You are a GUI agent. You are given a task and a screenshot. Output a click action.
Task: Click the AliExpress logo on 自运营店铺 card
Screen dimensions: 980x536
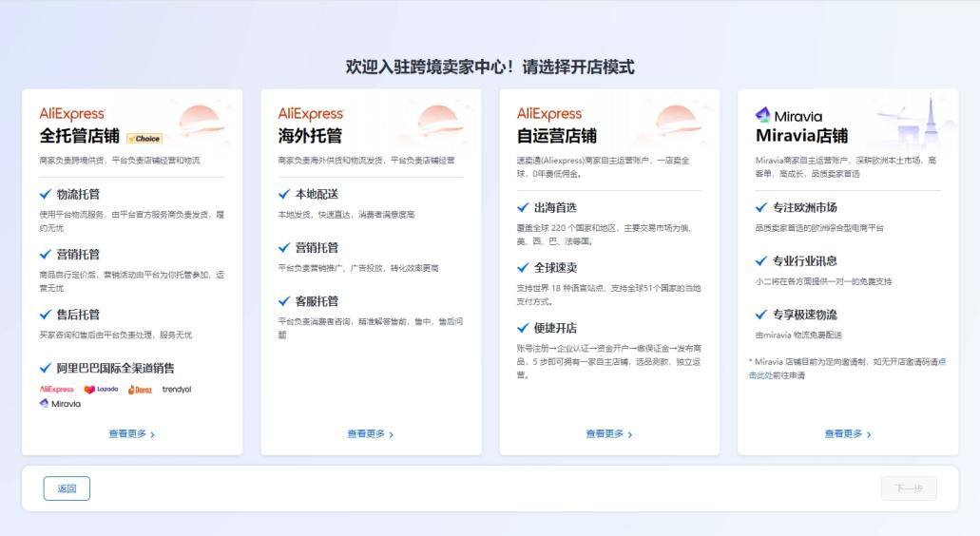click(549, 114)
